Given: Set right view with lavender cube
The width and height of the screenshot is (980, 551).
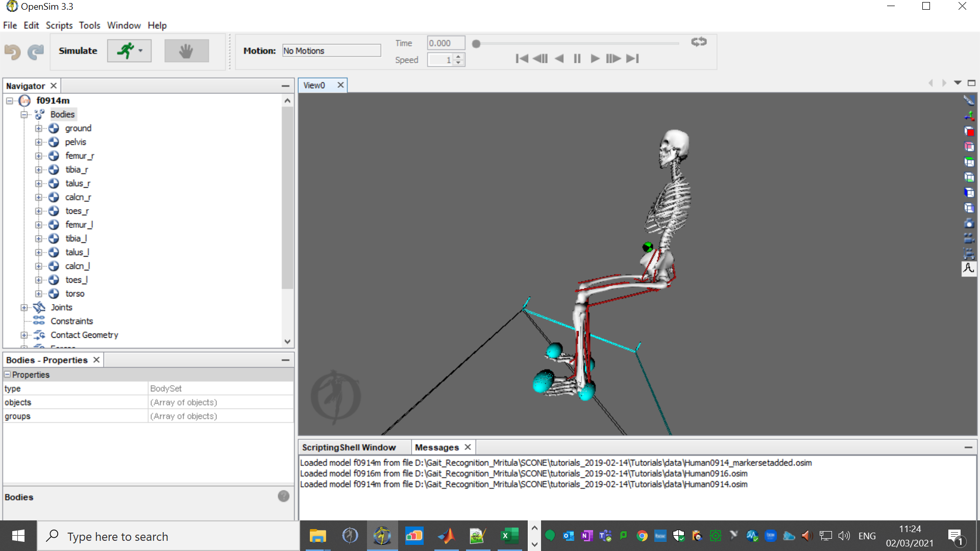Looking at the screenshot, I should pyautogui.click(x=969, y=208).
